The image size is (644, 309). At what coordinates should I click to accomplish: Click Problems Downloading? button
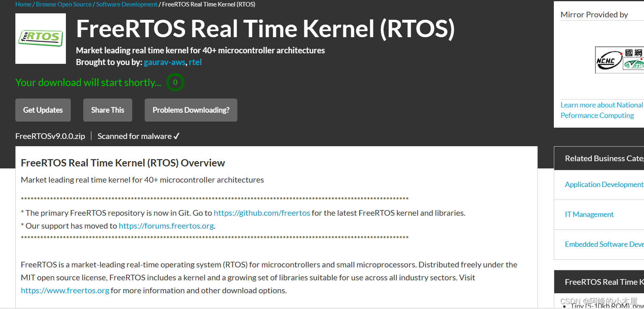click(191, 110)
